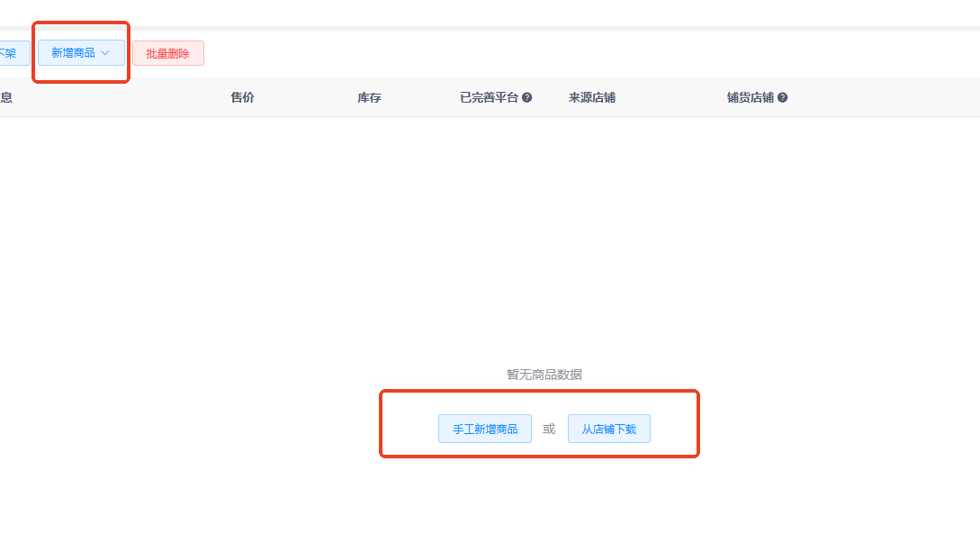Click the 已完善平台 column header text

coord(490,97)
